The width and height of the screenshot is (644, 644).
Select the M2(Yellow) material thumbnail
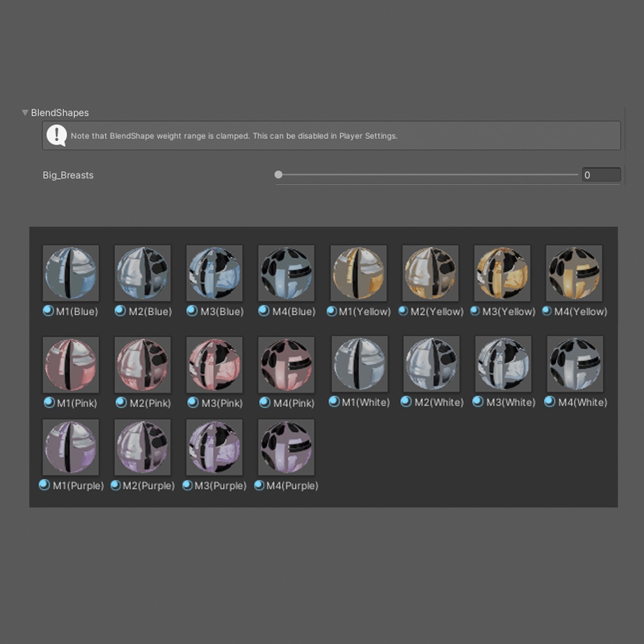[x=430, y=273]
